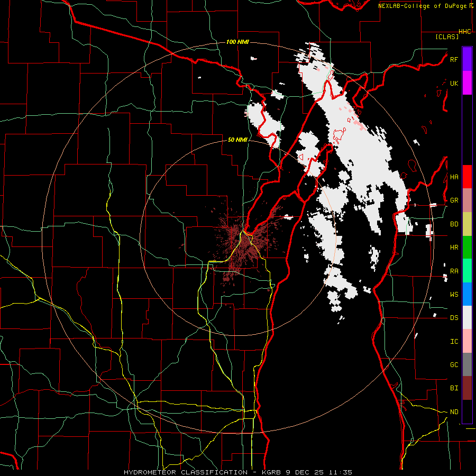Click the 100 NMI range ring label

click(237, 42)
